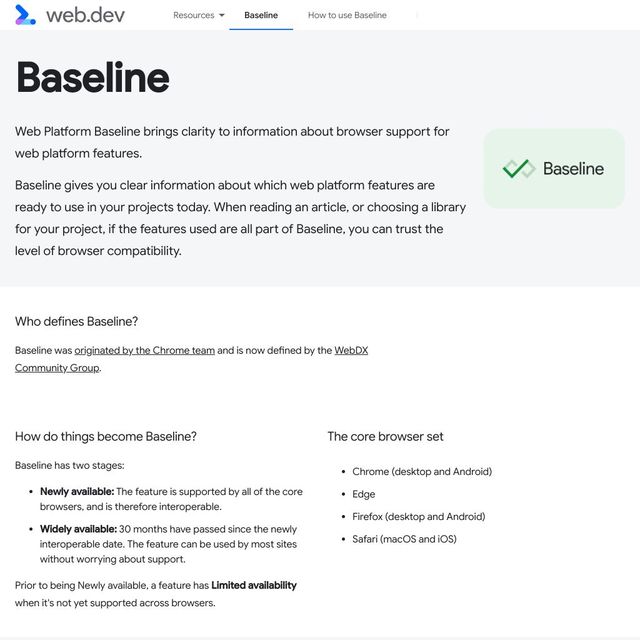Click the Safari (macOS and iOS) entry
This screenshot has height=640, width=640.
[404, 539]
